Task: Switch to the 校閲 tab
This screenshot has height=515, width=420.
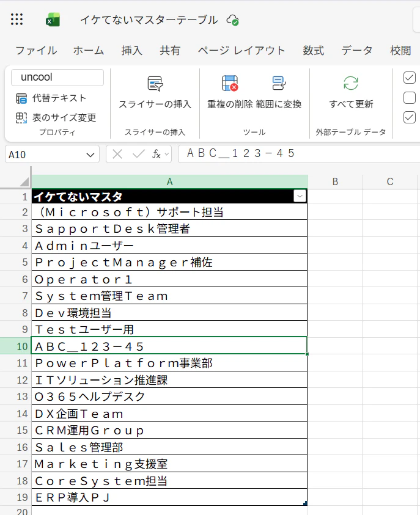Action: [x=400, y=51]
